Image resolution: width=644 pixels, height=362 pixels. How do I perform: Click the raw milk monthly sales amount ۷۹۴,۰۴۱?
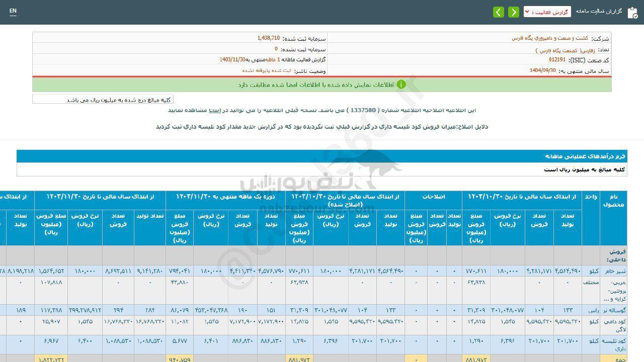coord(179,271)
